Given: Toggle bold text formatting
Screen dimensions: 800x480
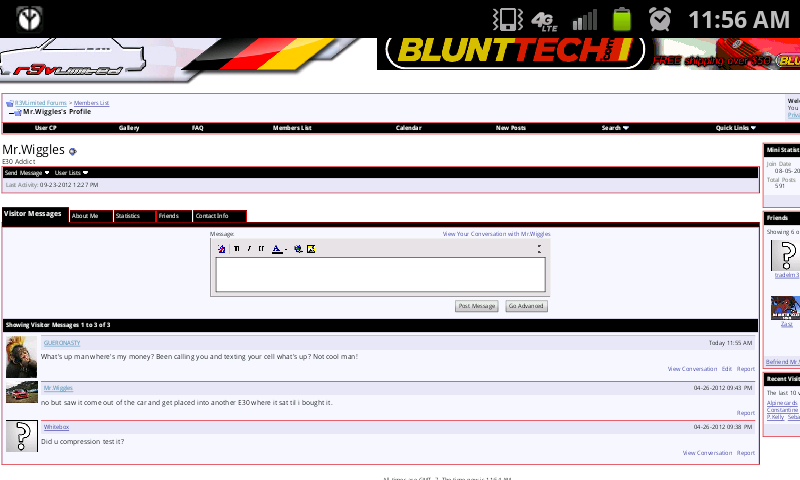Looking at the screenshot, I should tap(236, 248).
